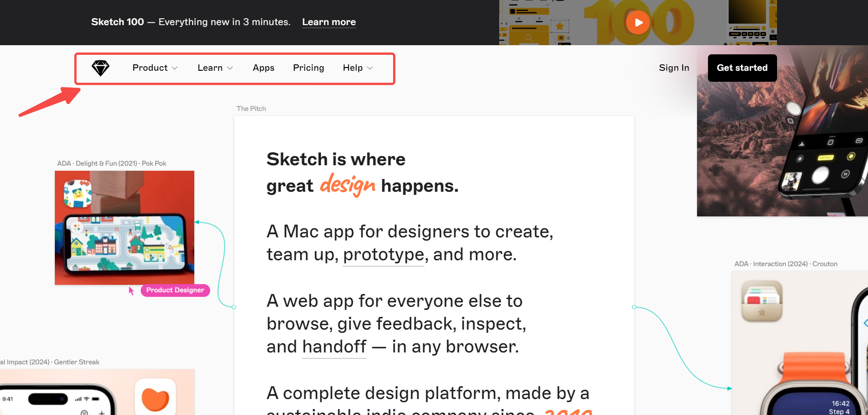Viewport: 868px width, 415px height.
Task: Play the Sketch 100 video
Action: pyautogui.click(x=638, y=22)
